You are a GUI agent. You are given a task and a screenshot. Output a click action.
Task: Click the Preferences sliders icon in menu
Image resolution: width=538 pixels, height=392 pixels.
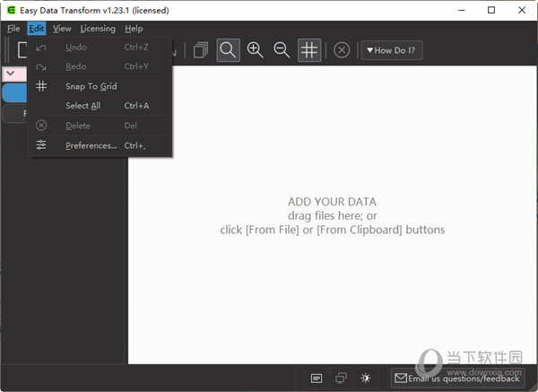41,145
